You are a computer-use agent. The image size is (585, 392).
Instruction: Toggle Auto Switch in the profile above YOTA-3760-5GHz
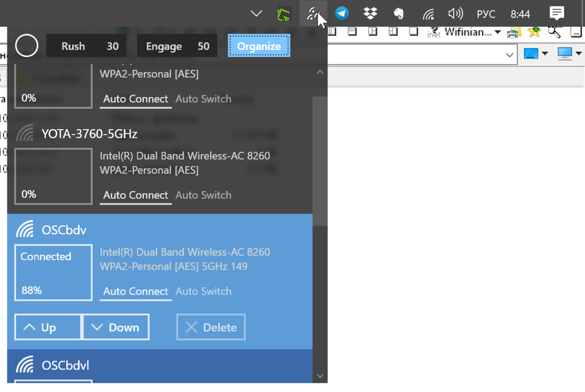[x=203, y=99]
